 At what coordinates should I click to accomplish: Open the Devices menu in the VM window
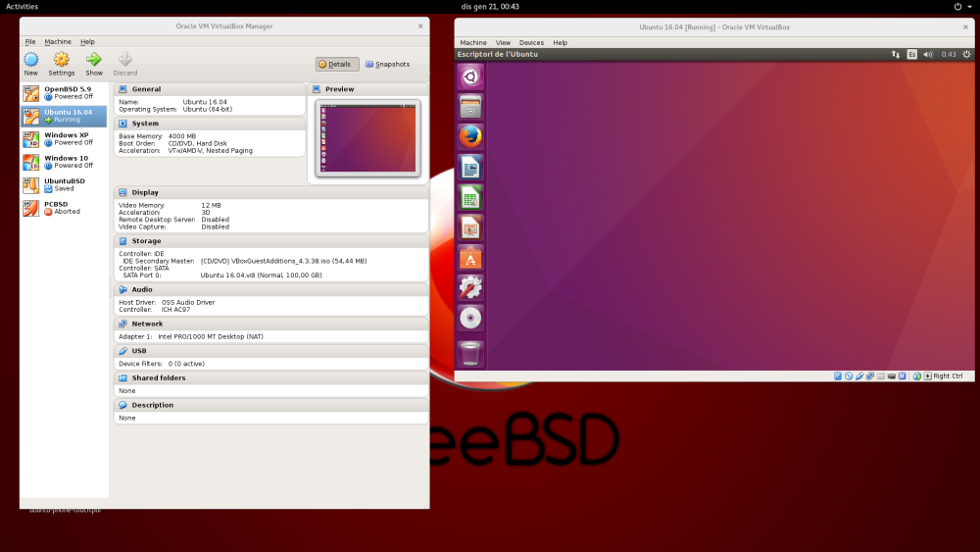[x=531, y=42]
